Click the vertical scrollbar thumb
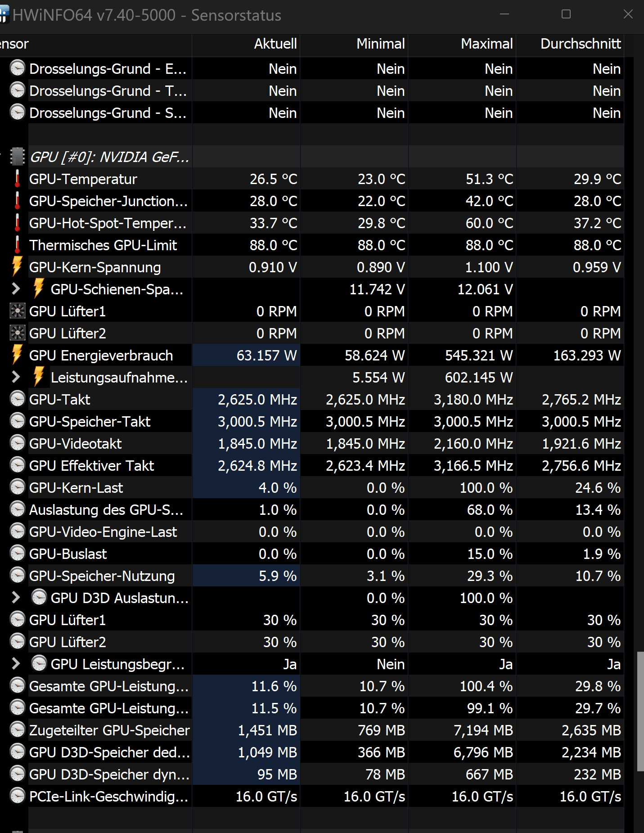Screen dimensions: 644x833 click(x=640, y=711)
